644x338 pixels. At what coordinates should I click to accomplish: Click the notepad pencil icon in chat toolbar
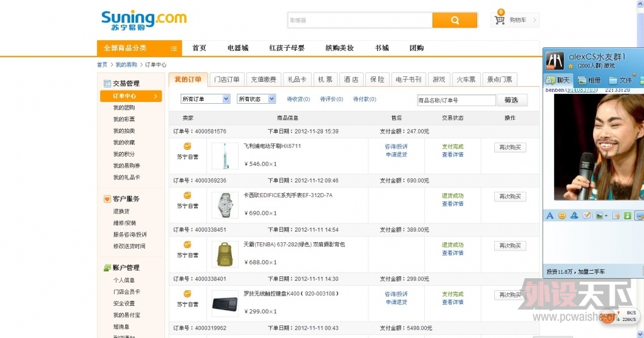pos(587,216)
